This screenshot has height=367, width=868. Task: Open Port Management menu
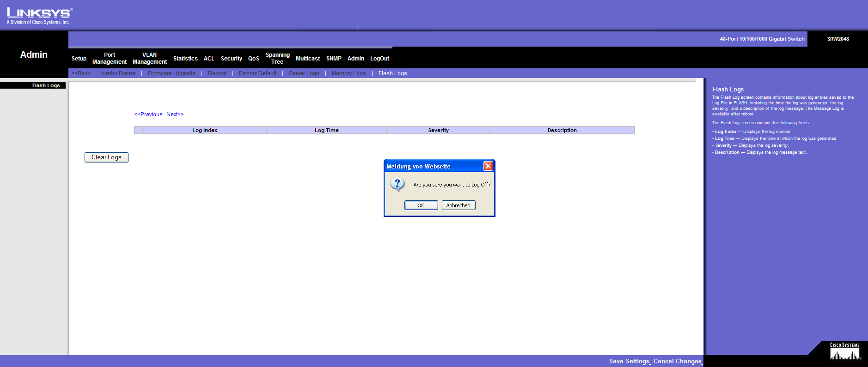(x=110, y=58)
